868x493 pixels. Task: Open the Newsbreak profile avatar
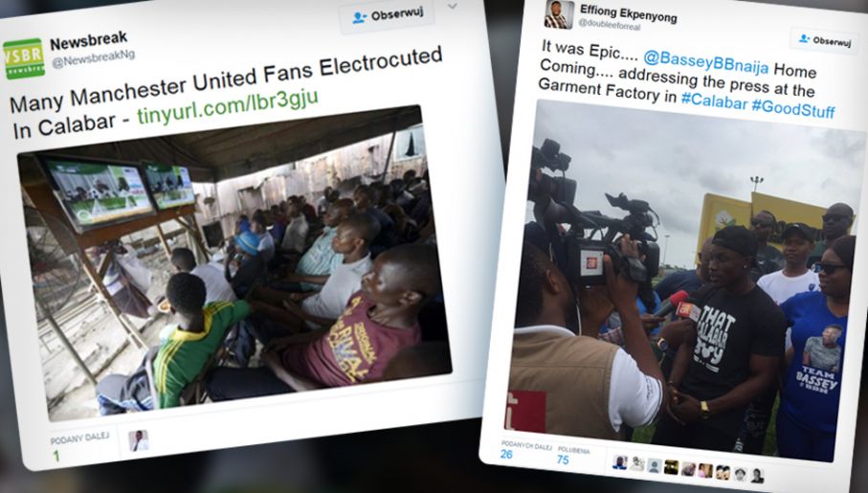23,58
